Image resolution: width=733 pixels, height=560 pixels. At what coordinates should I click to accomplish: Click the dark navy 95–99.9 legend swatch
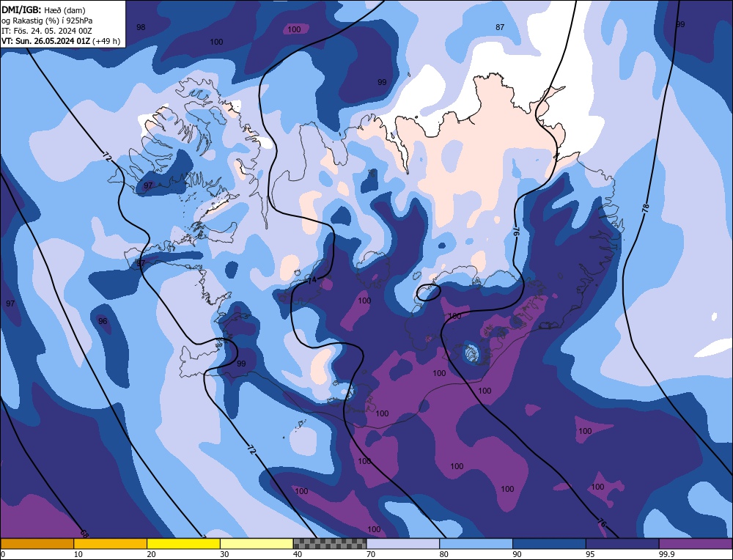622,543
